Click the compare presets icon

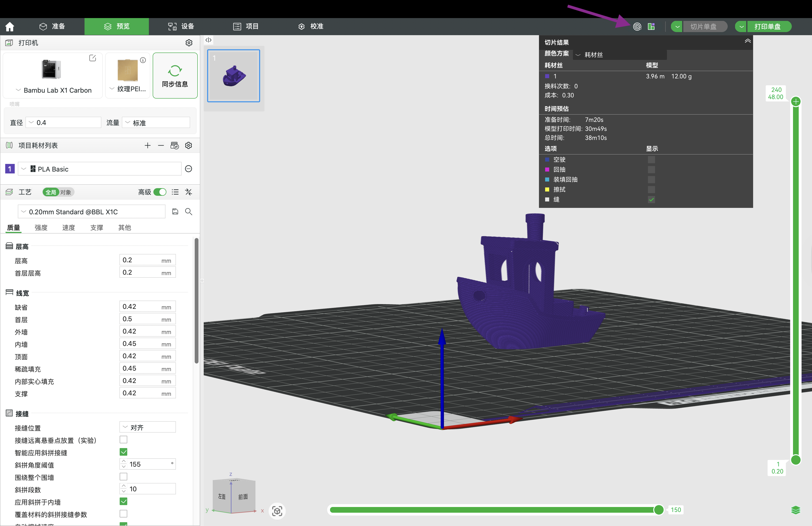[x=188, y=192]
